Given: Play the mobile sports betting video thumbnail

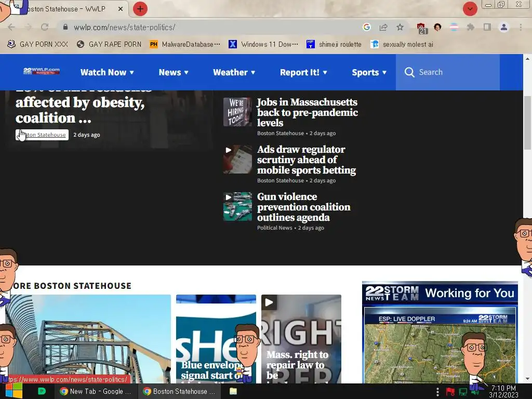Looking at the screenshot, I should (237, 159).
